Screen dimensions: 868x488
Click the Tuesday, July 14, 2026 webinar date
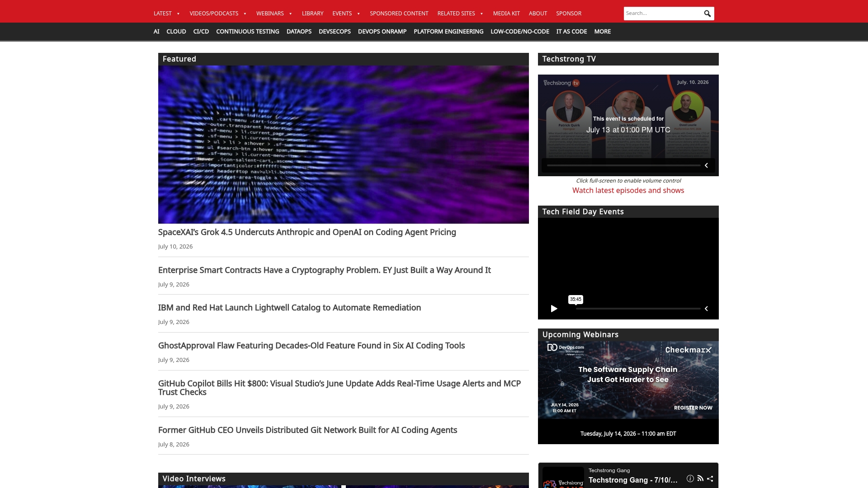coord(628,434)
